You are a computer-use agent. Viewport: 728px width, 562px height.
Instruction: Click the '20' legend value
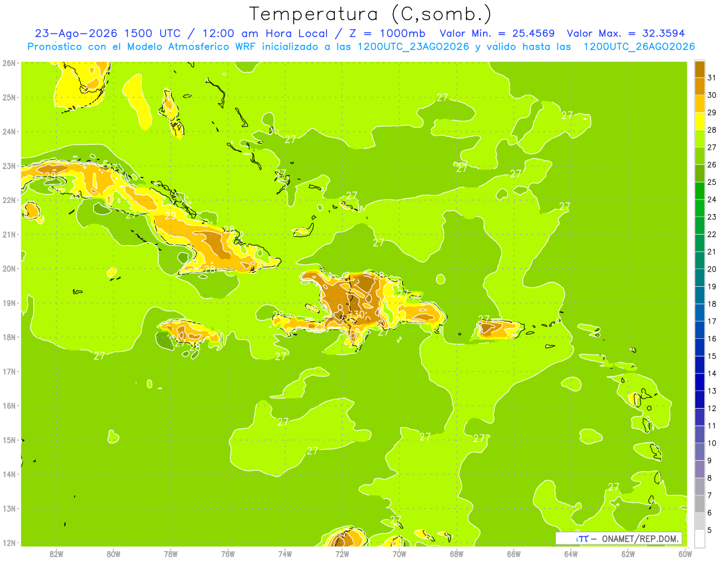712,269
